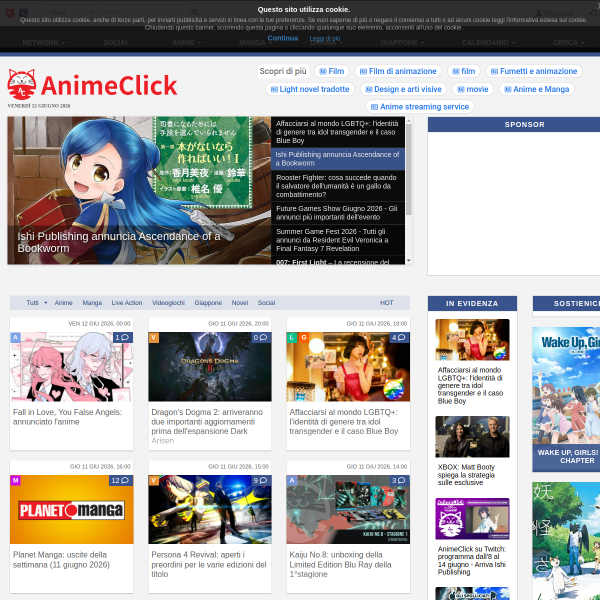This screenshot has width=600, height=600.
Task: Click the Design e arti visive chip
Action: (403, 89)
